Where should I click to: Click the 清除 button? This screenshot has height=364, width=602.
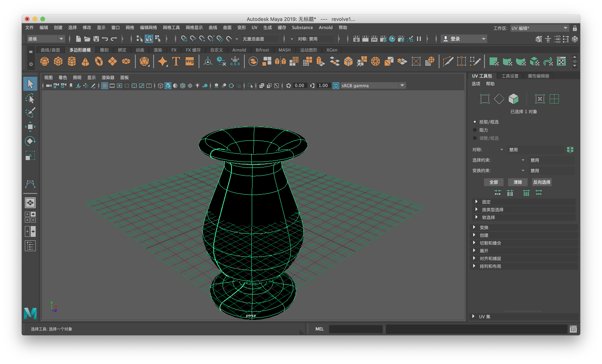[517, 182]
